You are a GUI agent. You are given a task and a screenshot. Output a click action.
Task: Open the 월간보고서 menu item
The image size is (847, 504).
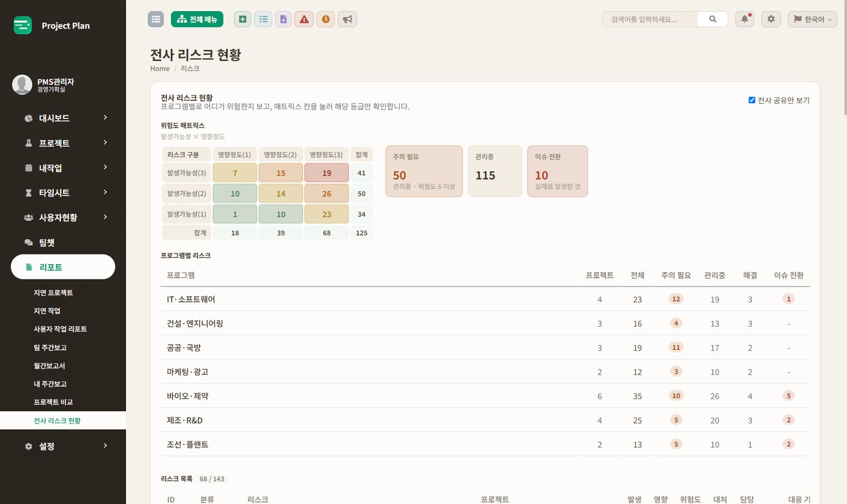[x=49, y=366]
